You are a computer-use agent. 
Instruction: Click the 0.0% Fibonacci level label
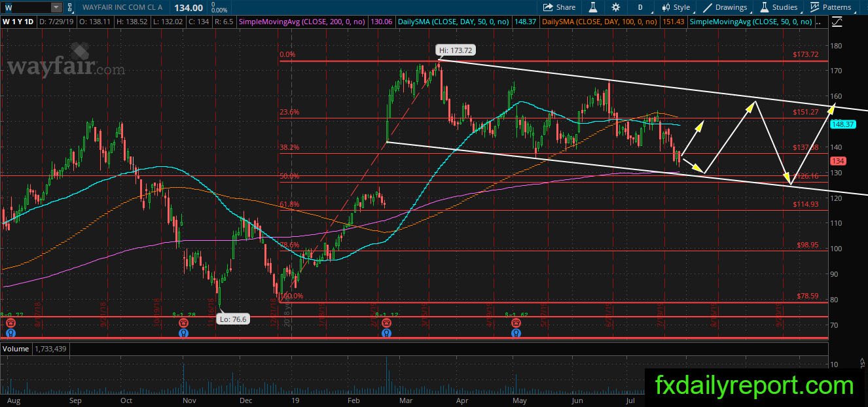point(287,55)
